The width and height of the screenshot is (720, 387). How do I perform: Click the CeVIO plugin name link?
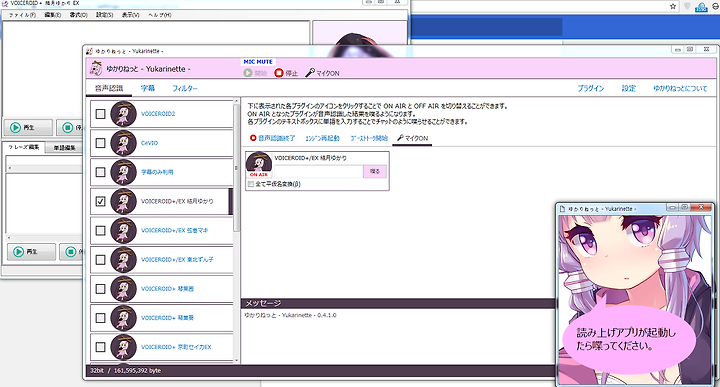[x=149, y=143]
